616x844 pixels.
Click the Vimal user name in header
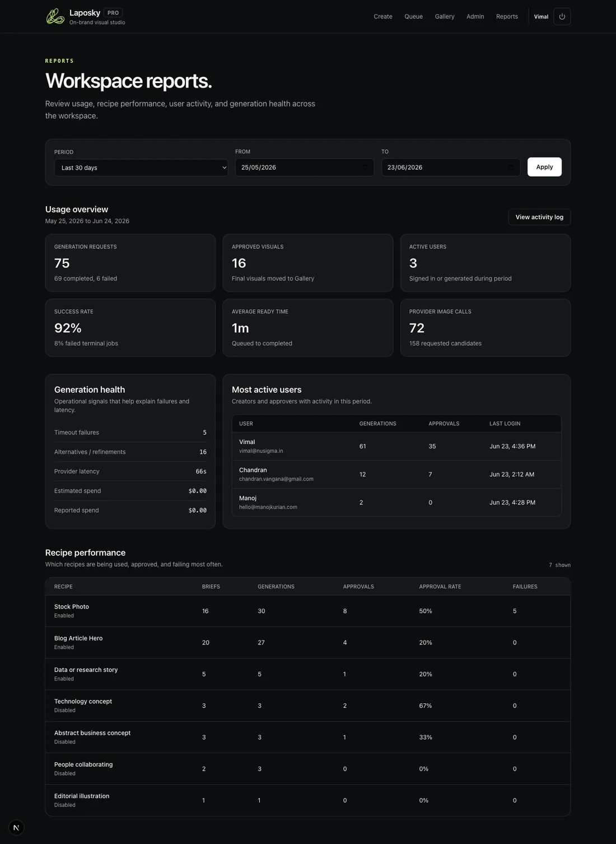click(x=541, y=17)
